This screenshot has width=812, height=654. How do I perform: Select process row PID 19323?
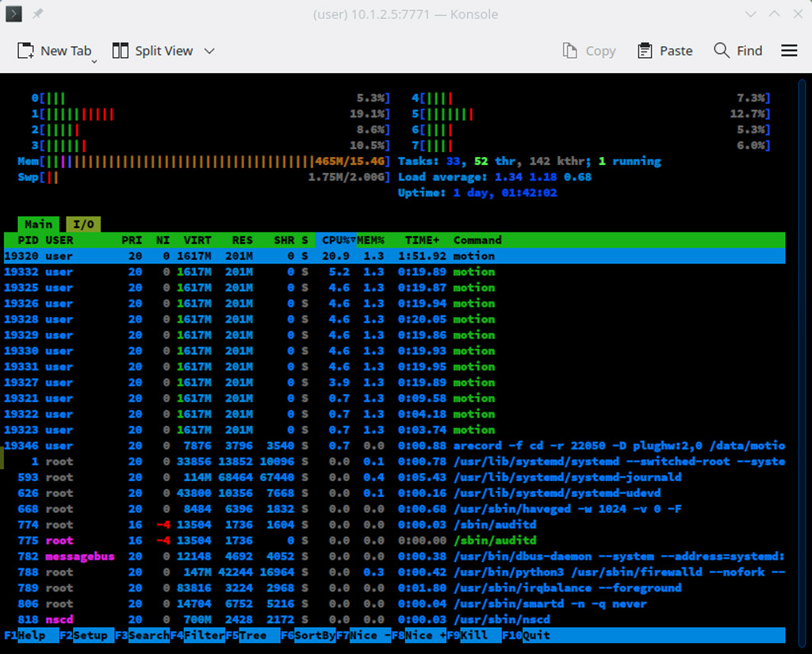pyautogui.click(x=395, y=430)
